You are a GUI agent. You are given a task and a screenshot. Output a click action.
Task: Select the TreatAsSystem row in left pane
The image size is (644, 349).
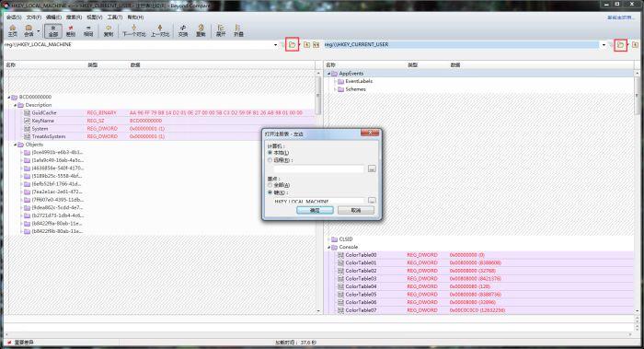[x=159, y=136]
